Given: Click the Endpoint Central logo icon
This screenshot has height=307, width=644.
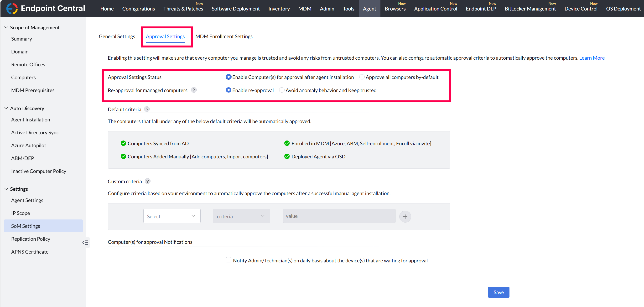Looking at the screenshot, I should (12, 9).
